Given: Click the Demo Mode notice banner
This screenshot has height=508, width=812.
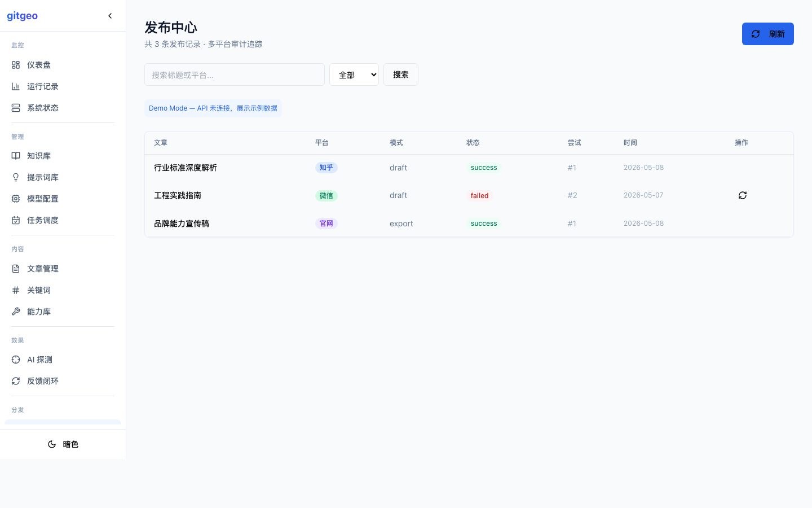Looking at the screenshot, I should click(213, 108).
